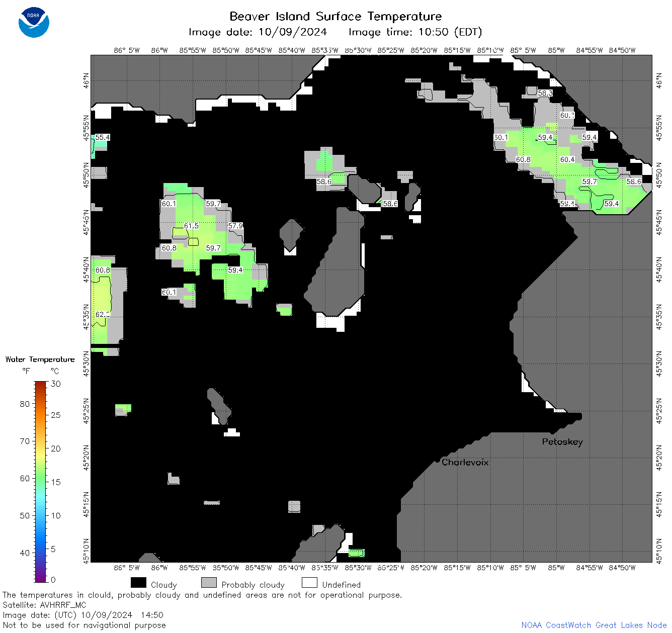Select the black Cloudy legend swatch

pos(138,583)
